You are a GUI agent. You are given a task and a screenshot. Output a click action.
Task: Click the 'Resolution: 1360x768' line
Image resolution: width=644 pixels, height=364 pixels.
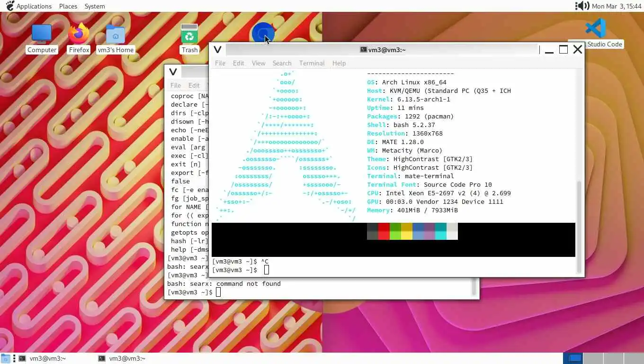pos(405,133)
